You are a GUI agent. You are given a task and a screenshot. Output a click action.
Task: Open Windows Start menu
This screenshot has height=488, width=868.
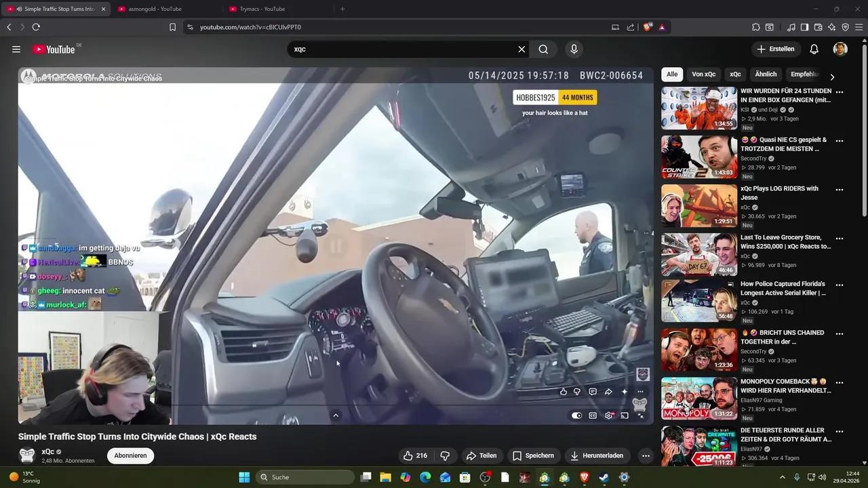(x=244, y=477)
